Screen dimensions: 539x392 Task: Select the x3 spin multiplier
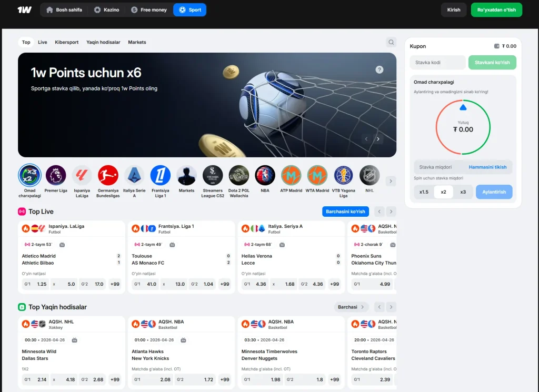(463, 192)
